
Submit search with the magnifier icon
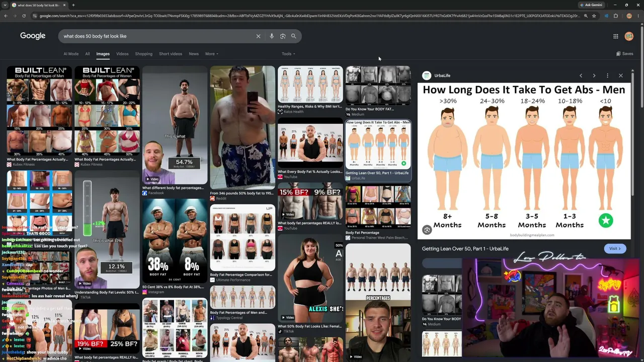click(x=294, y=36)
